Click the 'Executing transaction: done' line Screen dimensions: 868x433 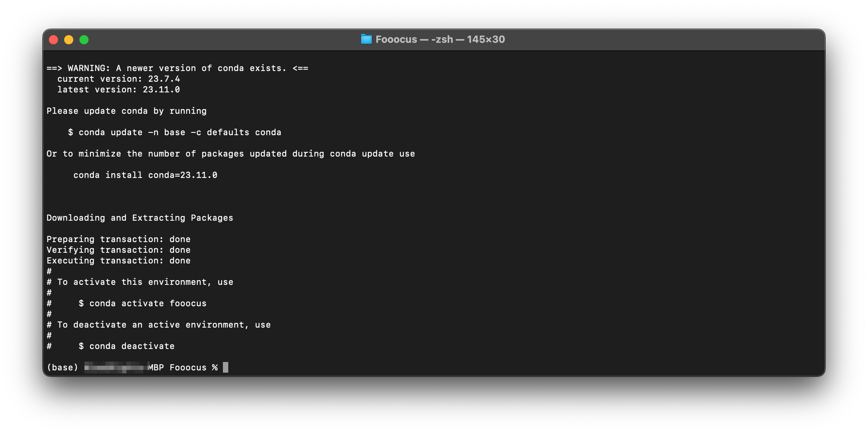point(118,260)
